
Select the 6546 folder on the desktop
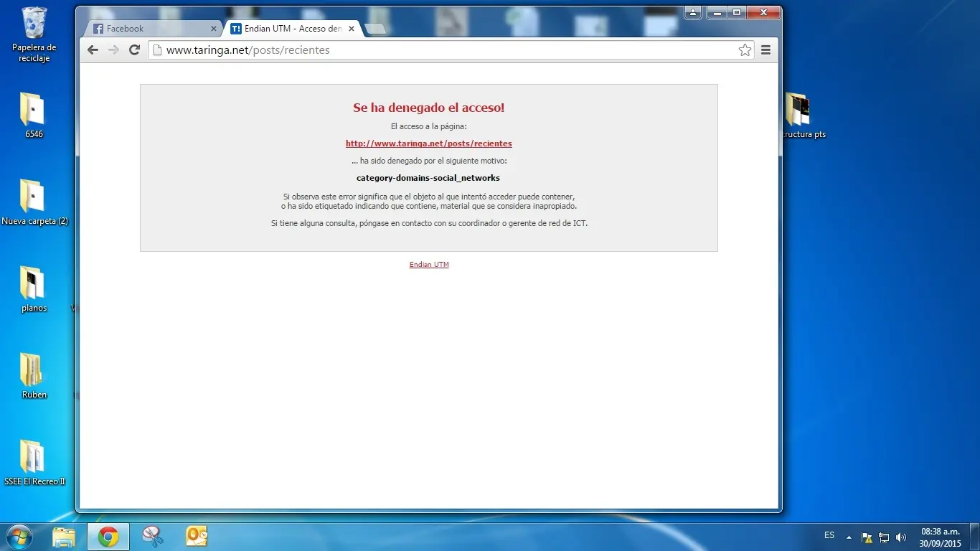[x=34, y=116]
